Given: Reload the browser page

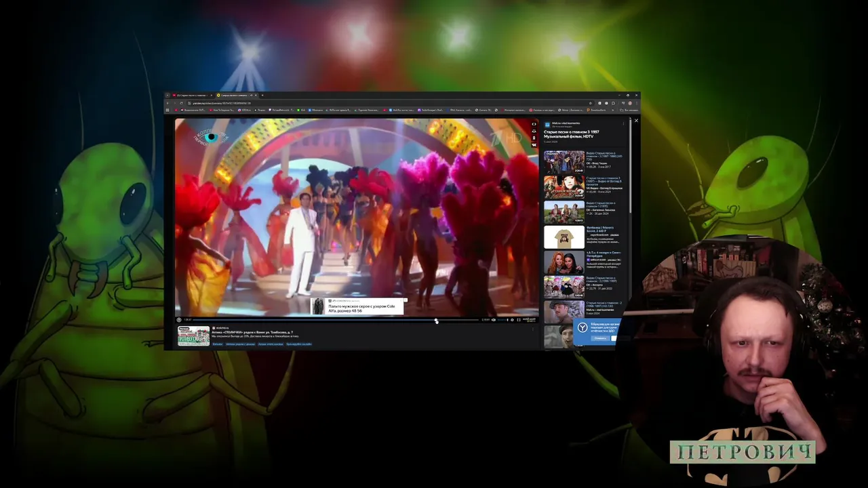Looking at the screenshot, I should (181, 103).
